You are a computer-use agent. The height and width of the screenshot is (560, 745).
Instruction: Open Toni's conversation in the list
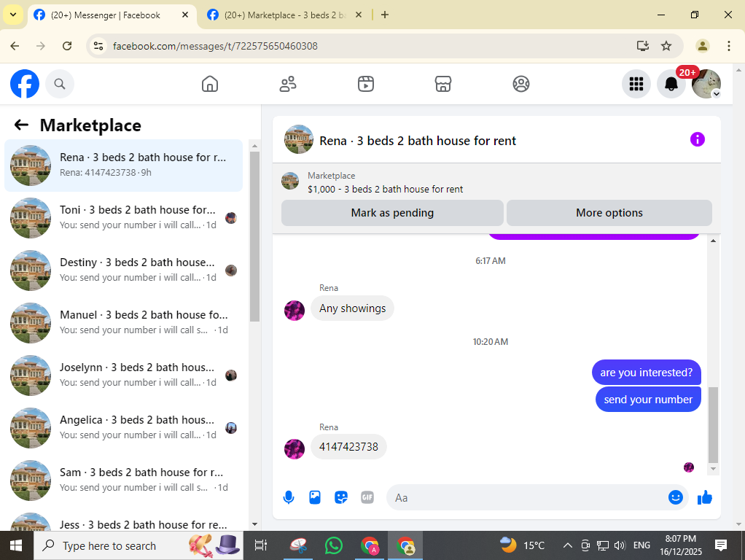(x=123, y=218)
